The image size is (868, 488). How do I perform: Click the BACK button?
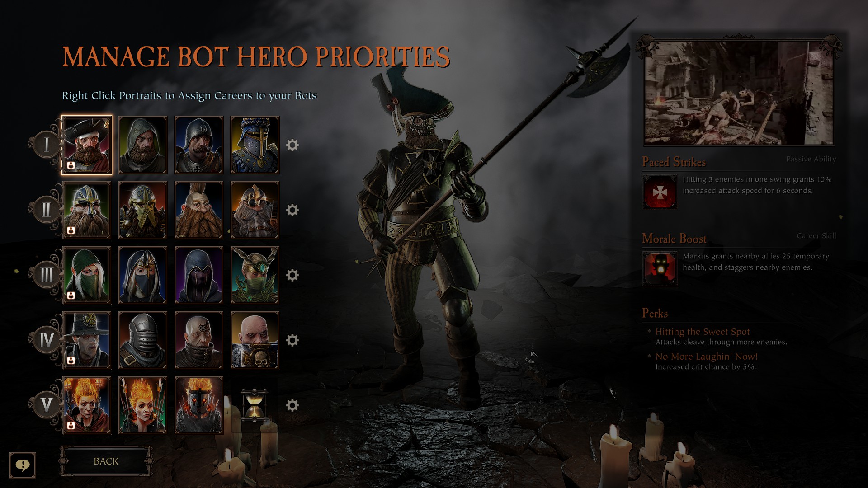click(106, 461)
